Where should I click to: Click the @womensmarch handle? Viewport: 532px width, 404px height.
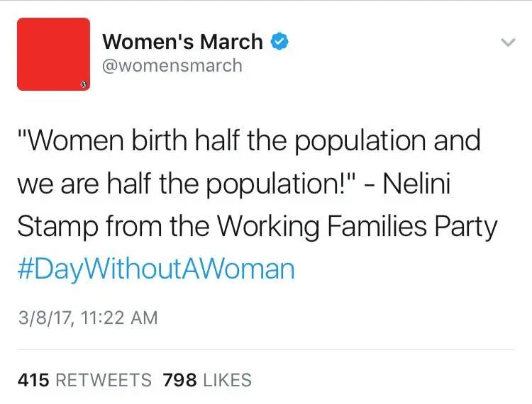click(x=172, y=66)
